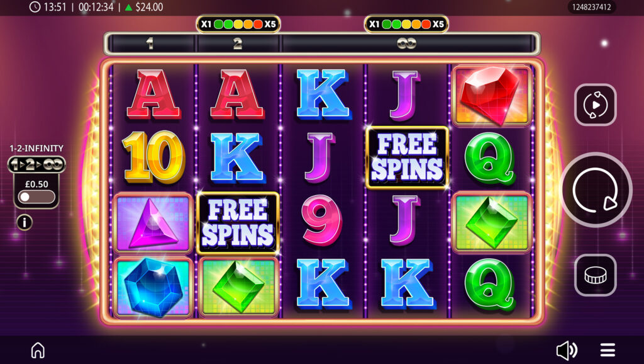Click the Free Spins symbol on reel two
Image resolution: width=644 pixels, height=364 pixels.
(x=238, y=224)
